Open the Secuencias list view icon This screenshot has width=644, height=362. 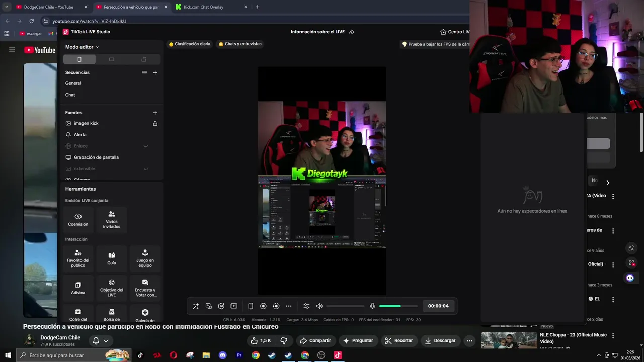coord(144,73)
